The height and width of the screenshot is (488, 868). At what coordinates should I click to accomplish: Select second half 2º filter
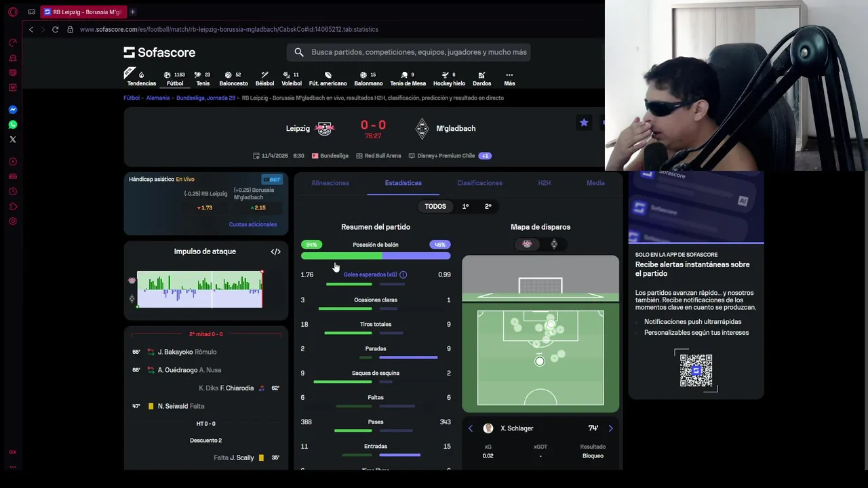click(488, 206)
